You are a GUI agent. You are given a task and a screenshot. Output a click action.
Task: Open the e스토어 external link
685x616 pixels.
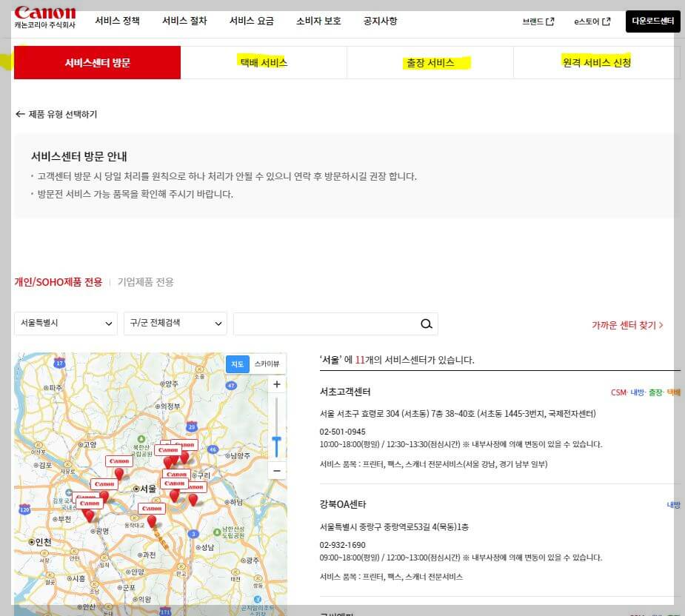coord(592,21)
